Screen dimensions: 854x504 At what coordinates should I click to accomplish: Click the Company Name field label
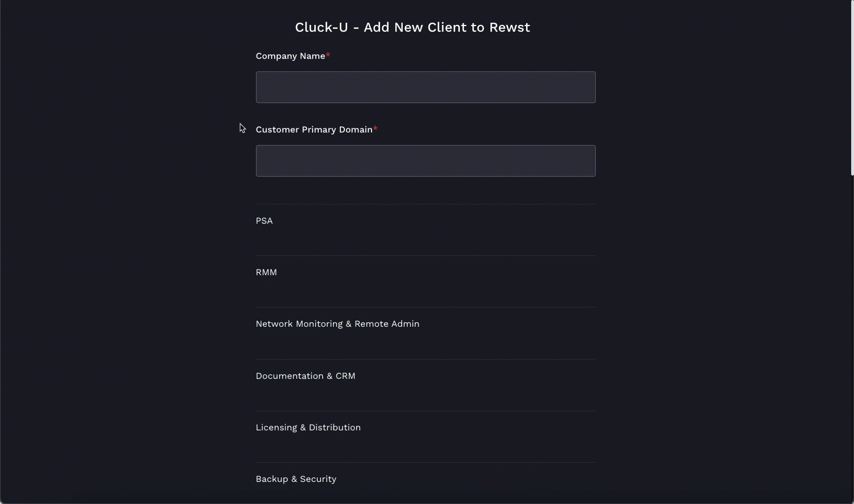tap(290, 56)
